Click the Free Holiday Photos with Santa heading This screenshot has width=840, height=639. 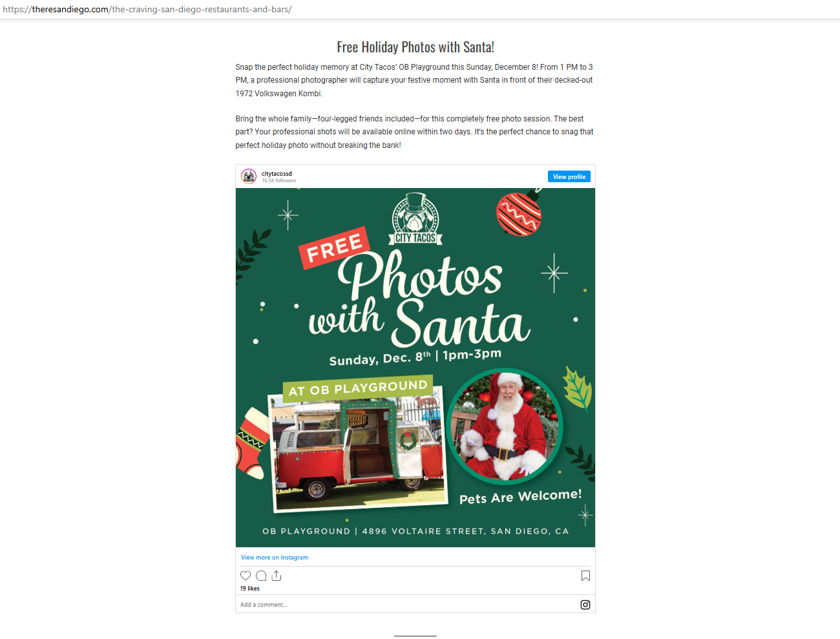pos(415,47)
